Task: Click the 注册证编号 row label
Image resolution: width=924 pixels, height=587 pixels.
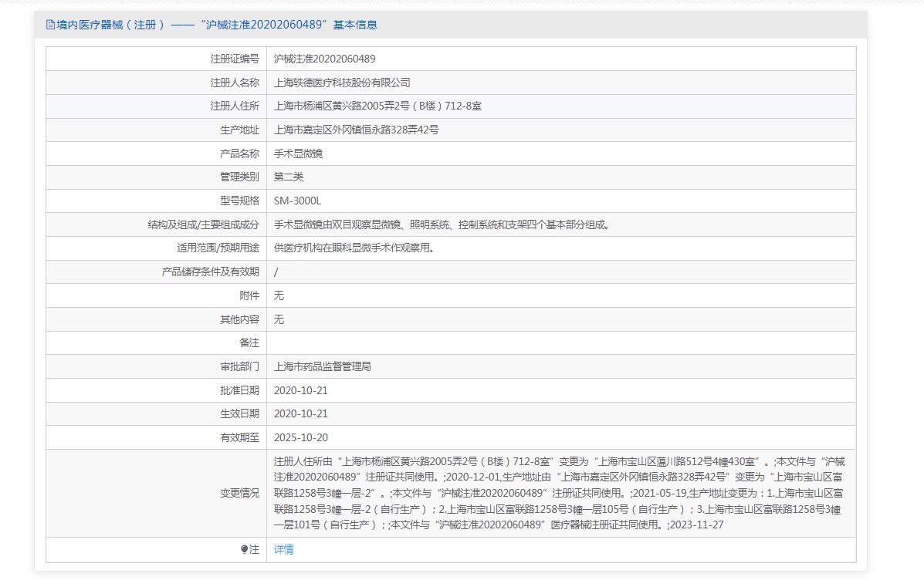Action: click(235, 59)
